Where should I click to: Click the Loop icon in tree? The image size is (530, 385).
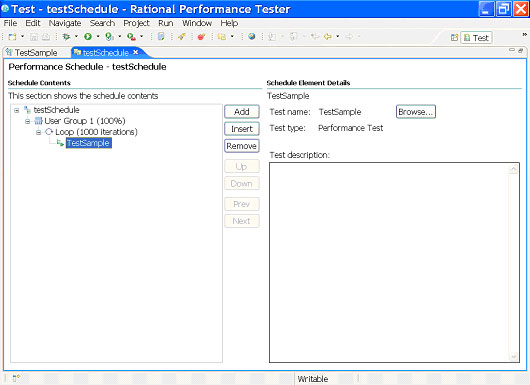[x=49, y=132]
